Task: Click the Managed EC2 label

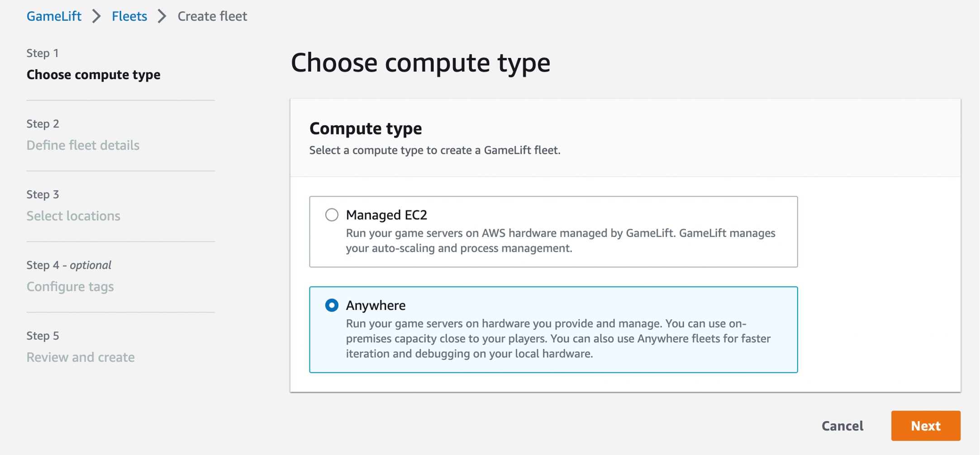Action: 386,215
